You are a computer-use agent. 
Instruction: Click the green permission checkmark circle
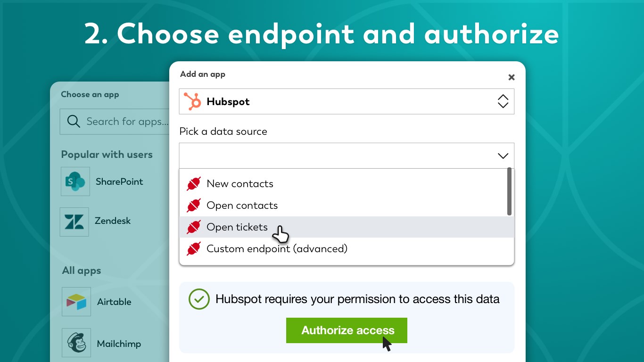point(199,299)
